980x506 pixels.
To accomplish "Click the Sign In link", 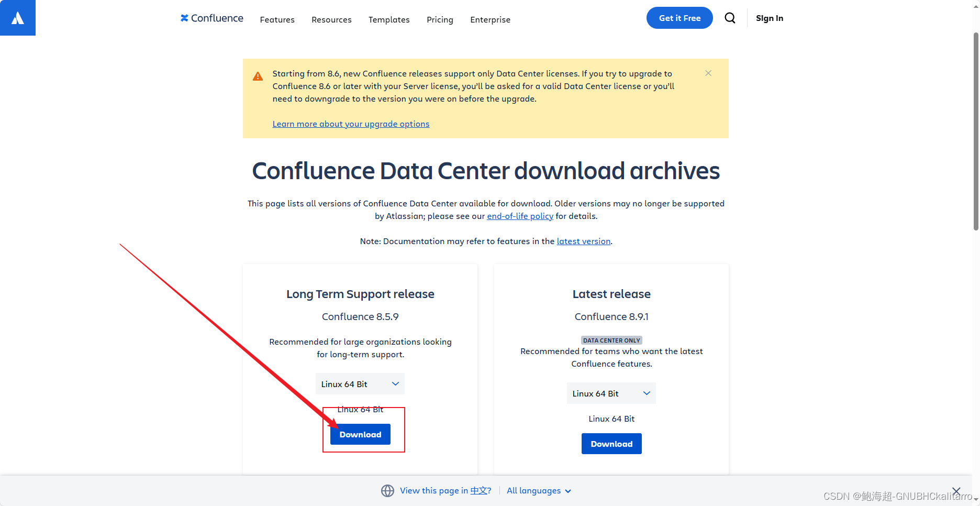I will pos(770,18).
